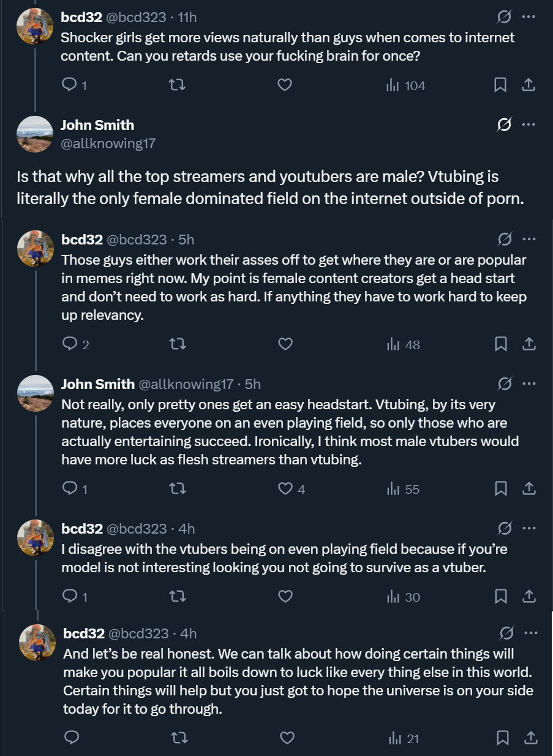Open bcd32 profile name on top tweet

(x=81, y=17)
